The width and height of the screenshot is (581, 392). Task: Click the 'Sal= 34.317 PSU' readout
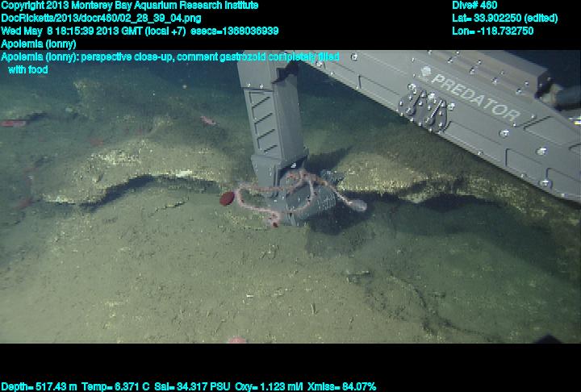click(x=192, y=387)
